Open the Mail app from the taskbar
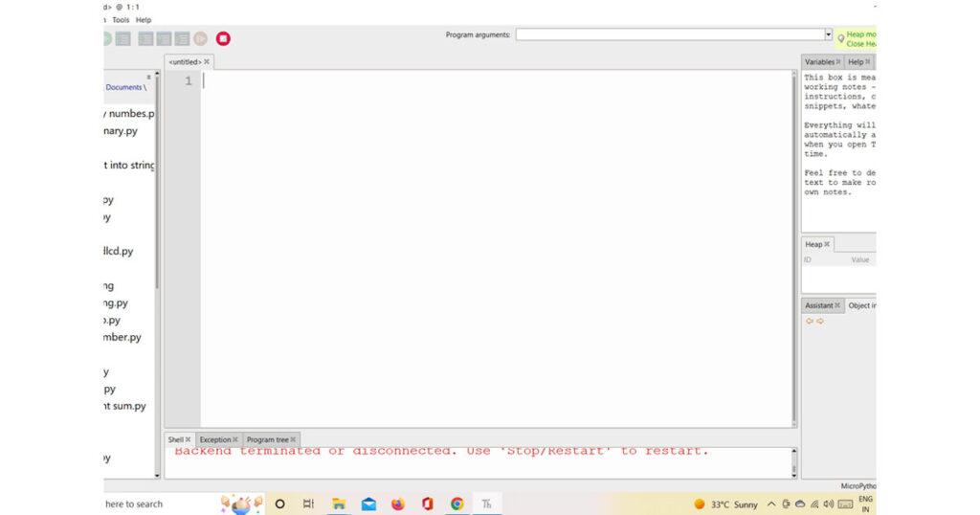The width and height of the screenshot is (980, 515). (368, 504)
